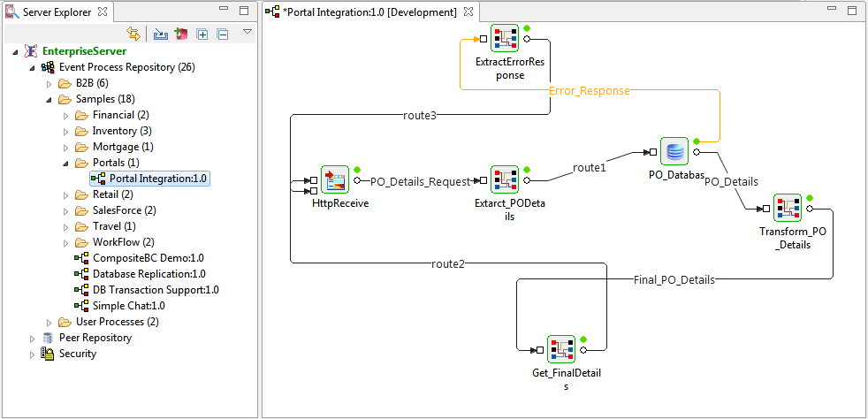Expand the B2B folder
The height and width of the screenshot is (419, 868).
pos(49,84)
